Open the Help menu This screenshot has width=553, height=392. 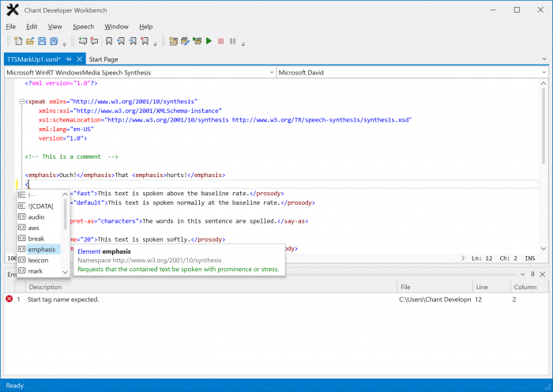[145, 26]
